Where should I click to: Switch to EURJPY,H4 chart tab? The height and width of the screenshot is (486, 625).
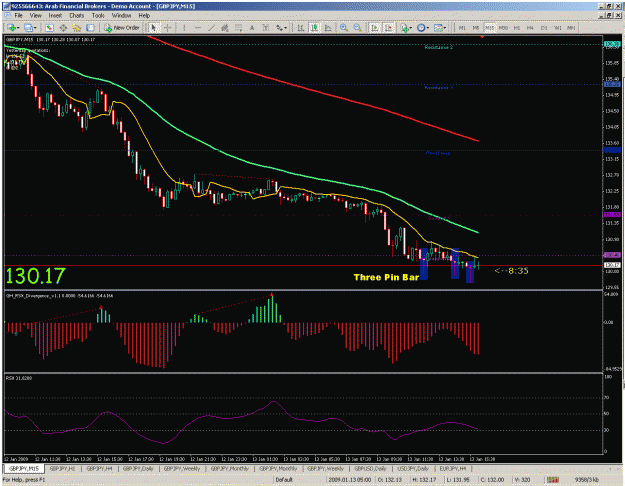coord(452,468)
